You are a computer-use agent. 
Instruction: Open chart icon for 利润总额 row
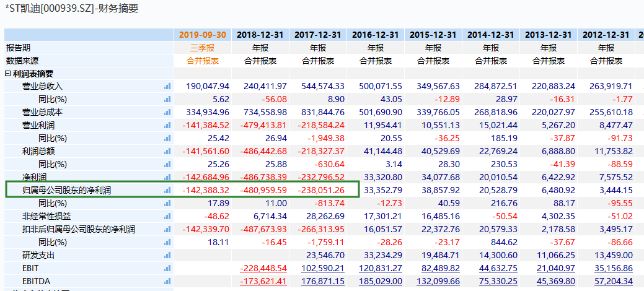tap(167, 152)
